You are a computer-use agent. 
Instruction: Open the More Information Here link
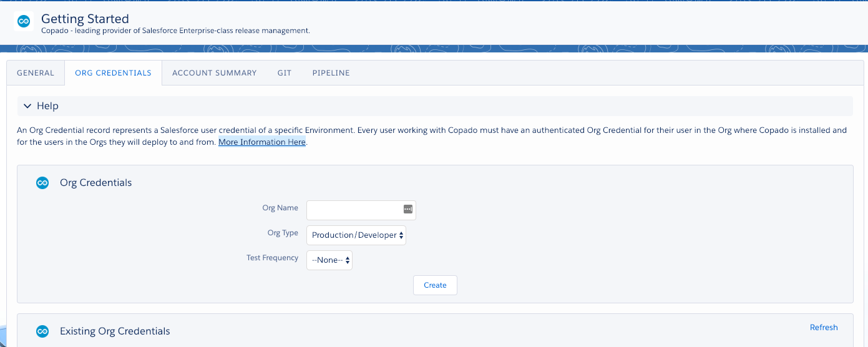pyautogui.click(x=262, y=142)
